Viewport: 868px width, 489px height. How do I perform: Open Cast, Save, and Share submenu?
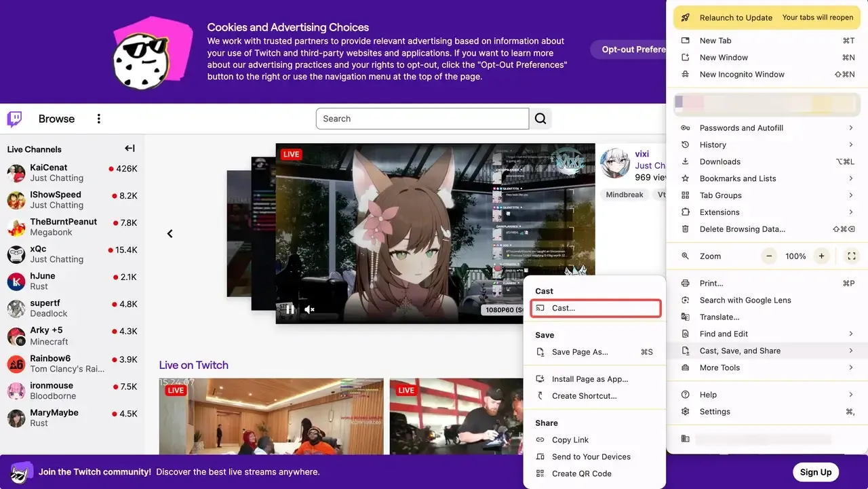(x=767, y=351)
